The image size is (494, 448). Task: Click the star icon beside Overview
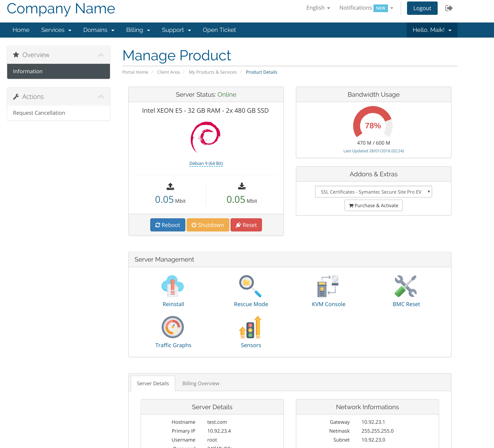pyautogui.click(x=16, y=55)
